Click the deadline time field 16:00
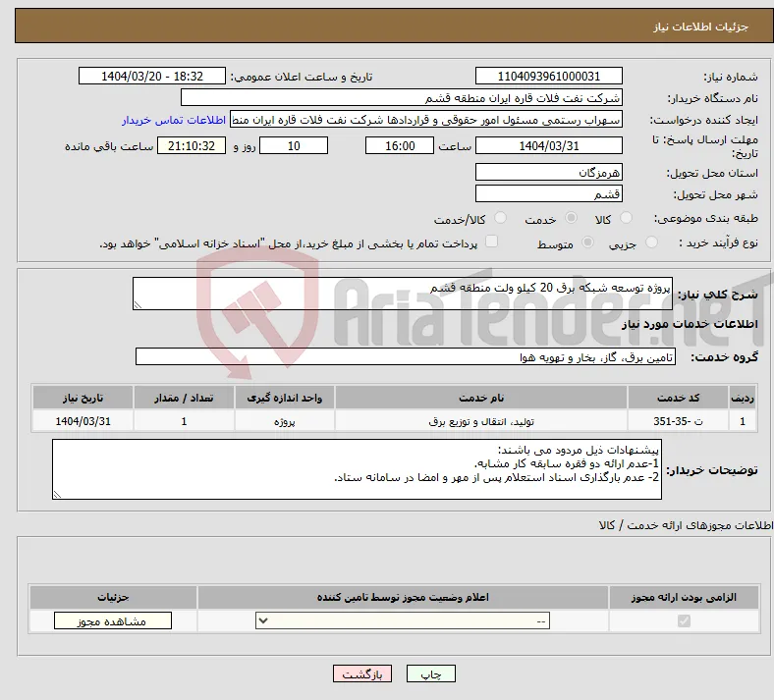 (x=400, y=145)
